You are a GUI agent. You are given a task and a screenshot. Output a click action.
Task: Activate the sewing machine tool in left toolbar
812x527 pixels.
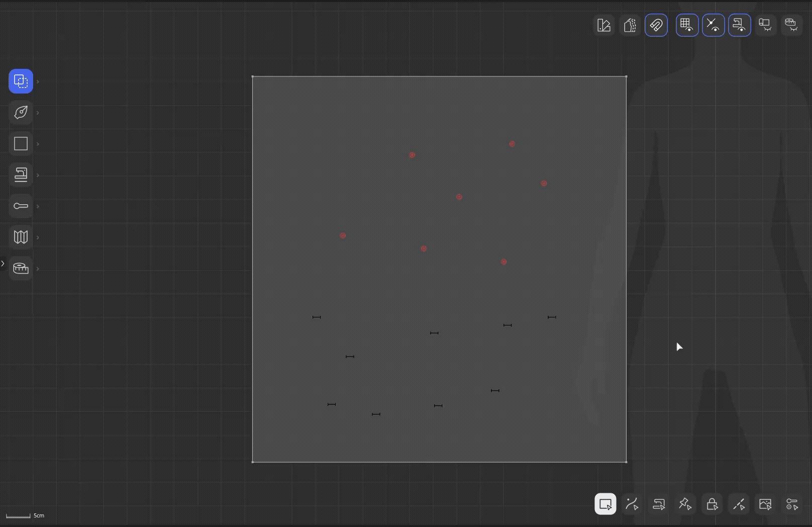[21, 175]
